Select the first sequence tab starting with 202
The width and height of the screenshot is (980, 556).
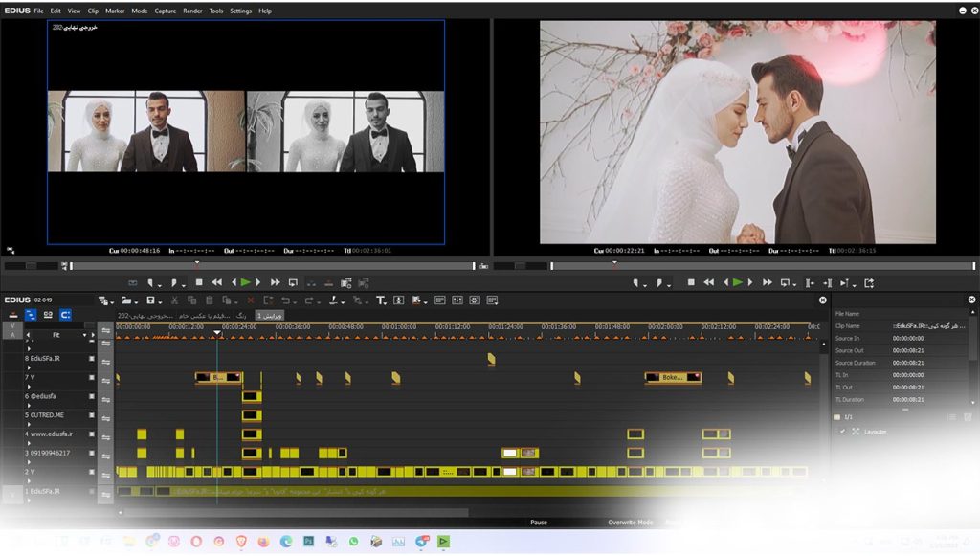pos(145,316)
